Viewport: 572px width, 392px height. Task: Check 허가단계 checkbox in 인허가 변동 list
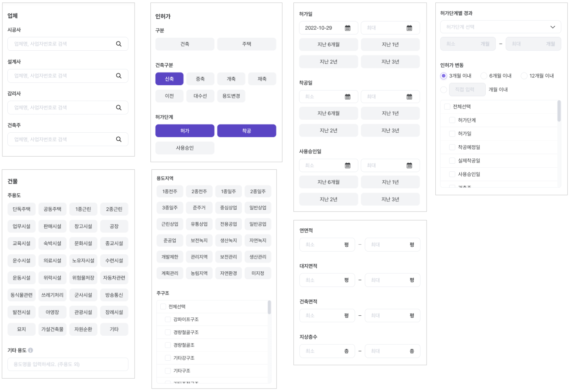(x=452, y=120)
